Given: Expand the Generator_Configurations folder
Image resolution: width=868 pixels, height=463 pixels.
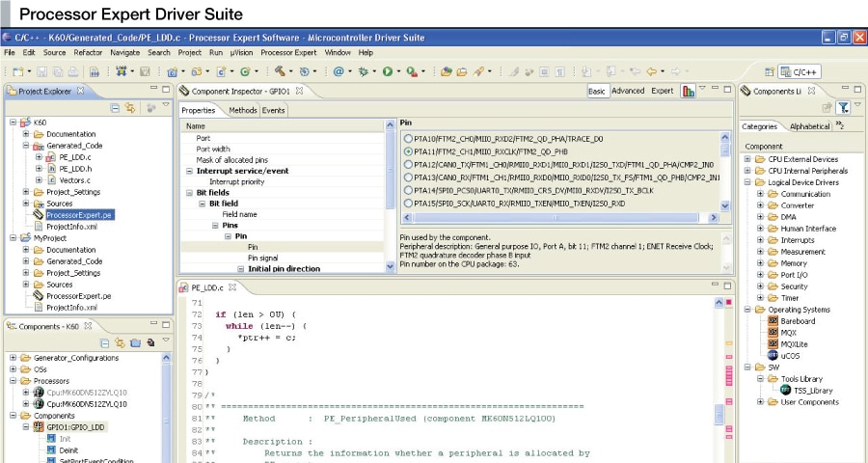Looking at the screenshot, I should click(x=14, y=357).
